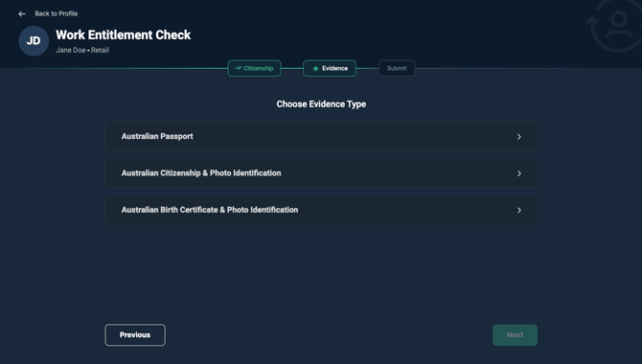Click the Work Entitlement Check heading
The height and width of the screenshot is (364, 642).
pyautogui.click(x=124, y=34)
